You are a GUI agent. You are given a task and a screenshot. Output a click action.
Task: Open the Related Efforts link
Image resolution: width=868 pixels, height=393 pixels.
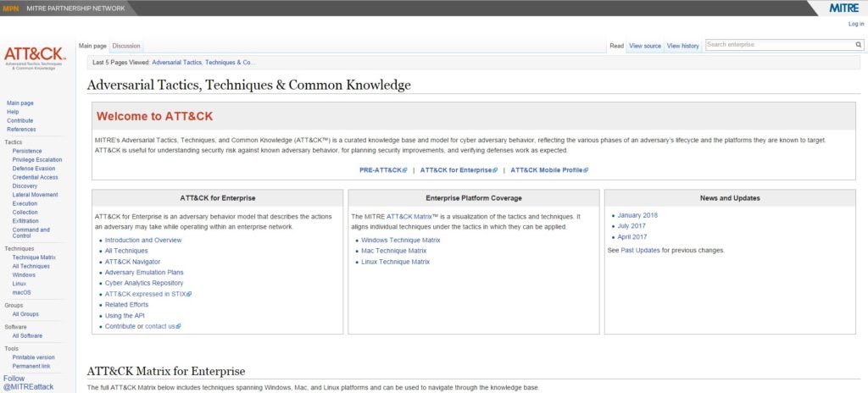[127, 304]
